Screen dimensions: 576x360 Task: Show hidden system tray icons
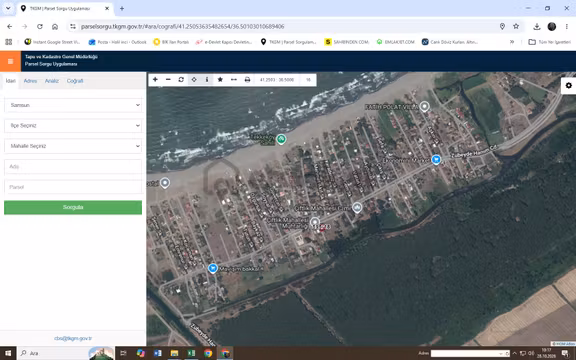(x=514, y=353)
